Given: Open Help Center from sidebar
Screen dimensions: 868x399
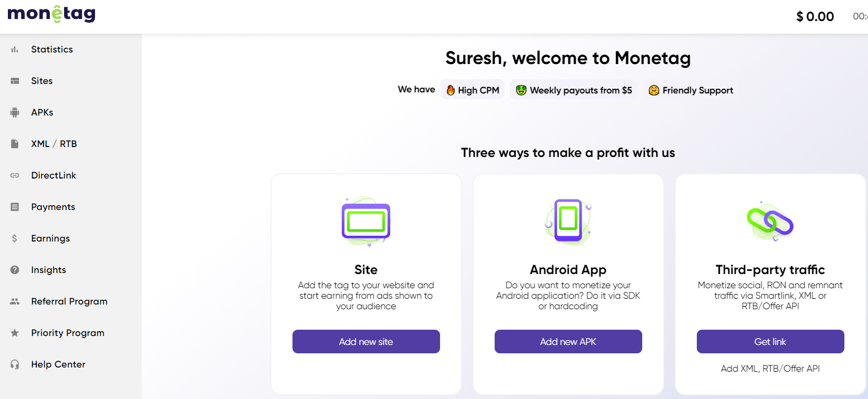Looking at the screenshot, I should (x=58, y=364).
